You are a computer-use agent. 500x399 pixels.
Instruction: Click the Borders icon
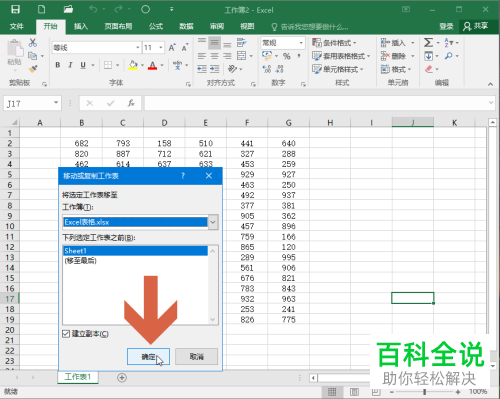tap(108, 65)
